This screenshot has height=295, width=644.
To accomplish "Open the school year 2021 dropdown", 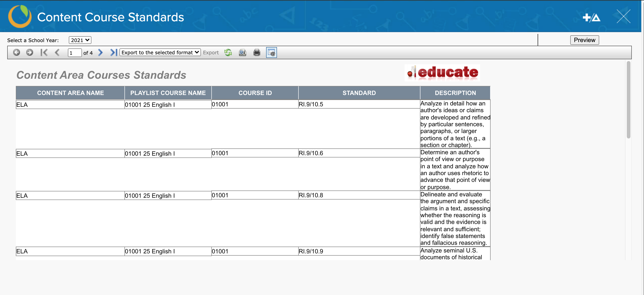I will click(80, 40).
